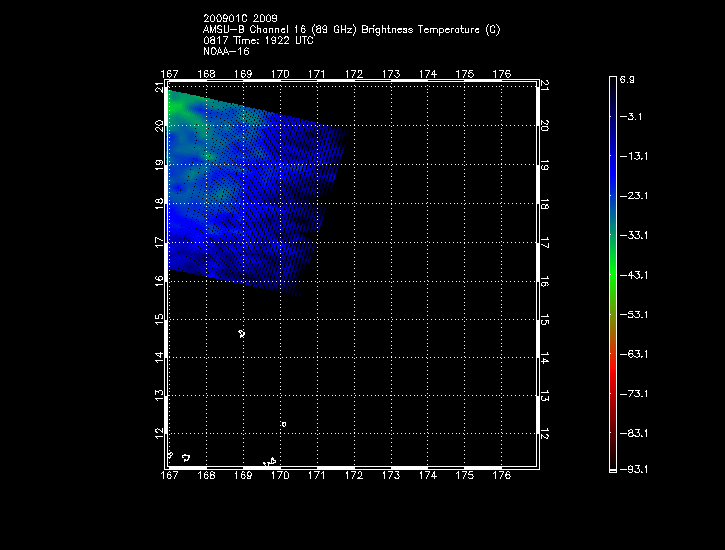Click the island outline above bottom axis label 170
Image resolution: width=725 pixels, height=550 pixels.
click(270, 461)
